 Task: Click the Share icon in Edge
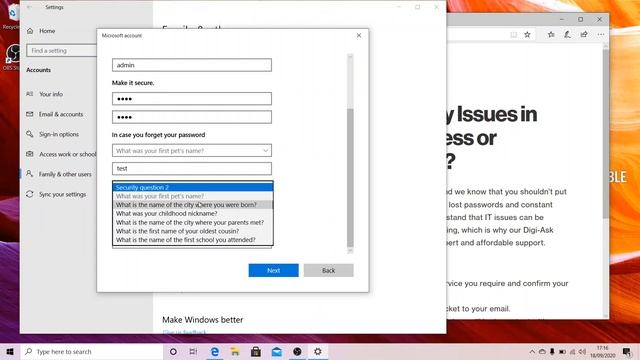pos(584,35)
